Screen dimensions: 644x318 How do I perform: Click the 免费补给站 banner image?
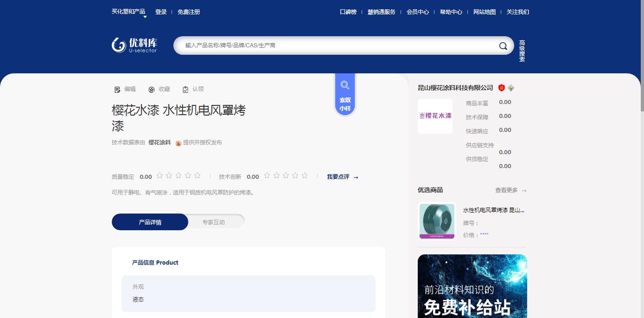(x=472, y=286)
